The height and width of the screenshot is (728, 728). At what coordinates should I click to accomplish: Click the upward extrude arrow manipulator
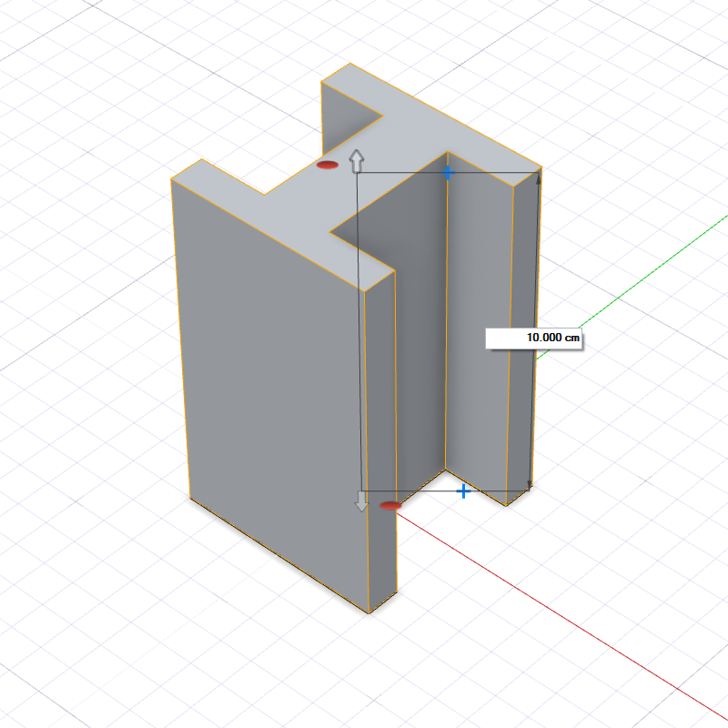click(x=357, y=161)
